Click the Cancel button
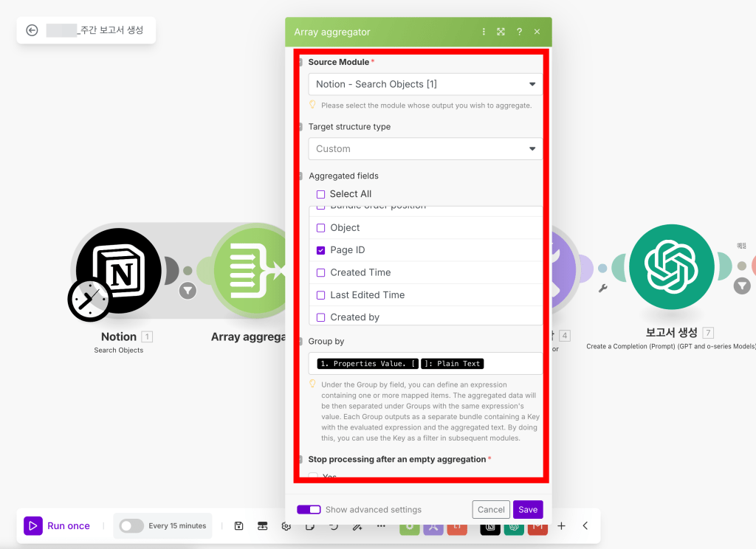The height and width of the screenshot is (549, 756). 490,509
